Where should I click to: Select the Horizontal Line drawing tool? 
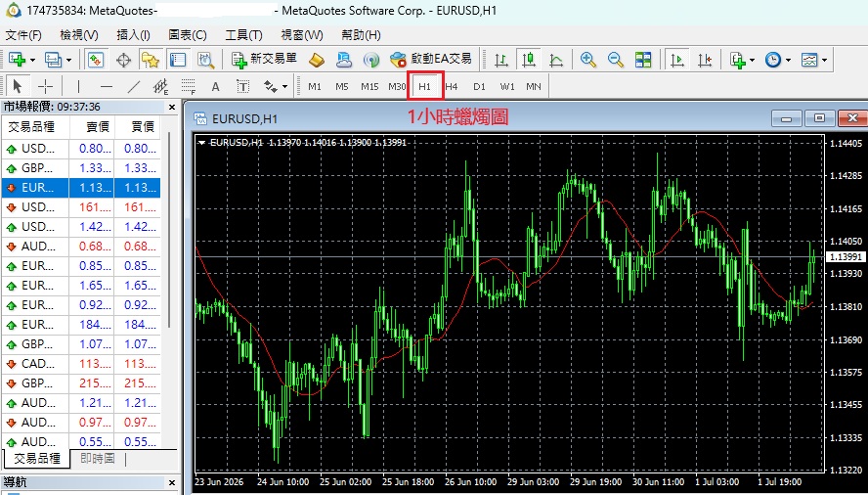click(x=107, y=86)
